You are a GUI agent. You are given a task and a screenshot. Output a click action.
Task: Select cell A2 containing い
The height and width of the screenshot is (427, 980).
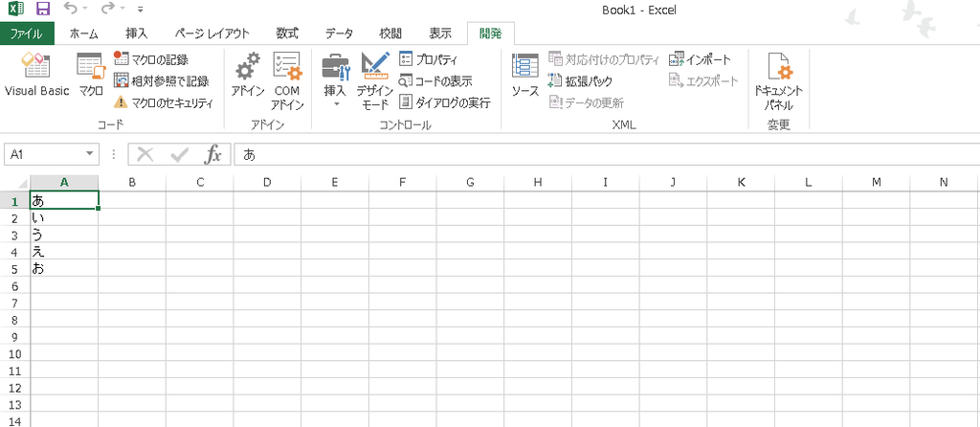[64, 217]
